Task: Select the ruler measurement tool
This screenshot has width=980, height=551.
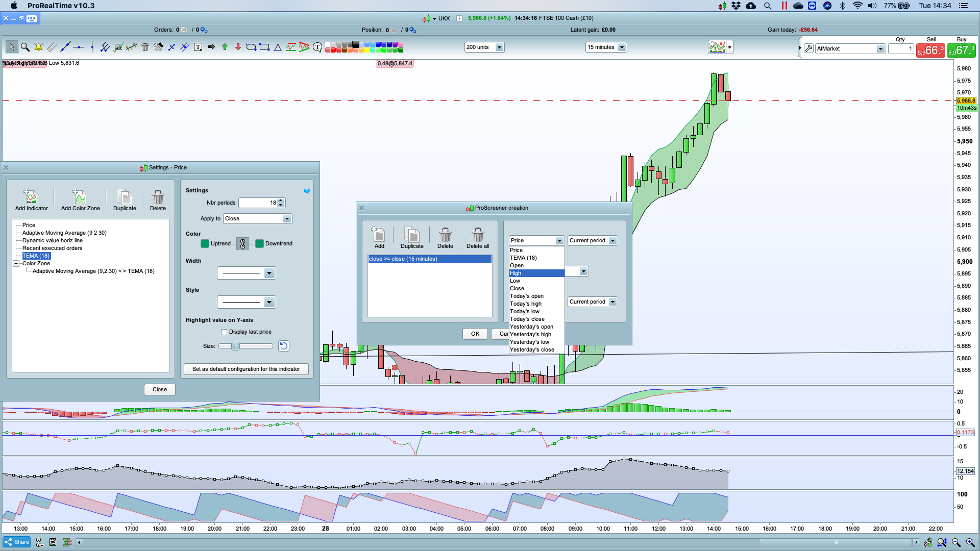Action: tap(52, 47)
